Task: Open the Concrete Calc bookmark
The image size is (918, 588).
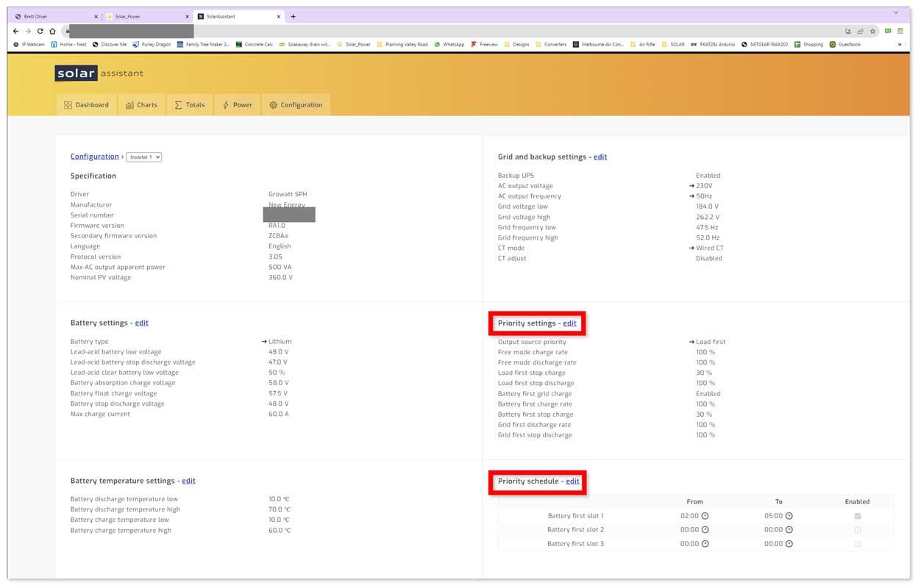Action: click(255, 44)
